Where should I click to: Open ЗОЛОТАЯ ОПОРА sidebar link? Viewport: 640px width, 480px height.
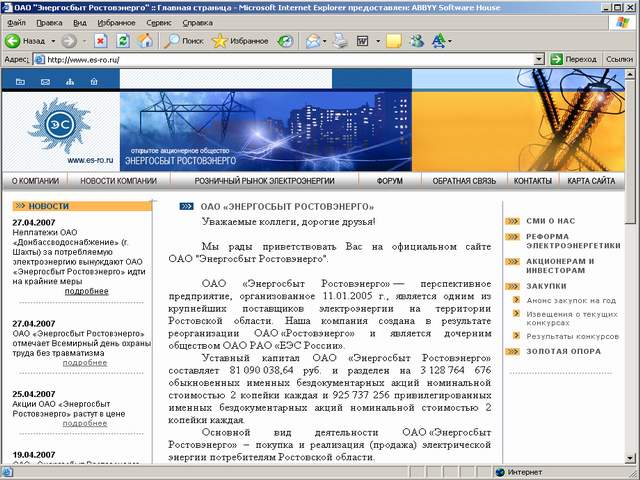click(x=563, y=351)
